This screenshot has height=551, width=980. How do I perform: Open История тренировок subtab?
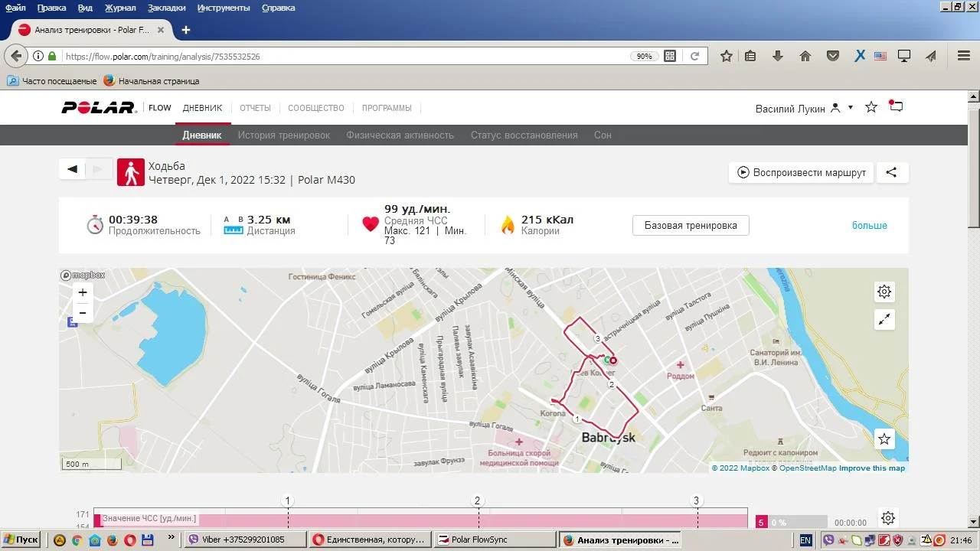tap(284, 135)
